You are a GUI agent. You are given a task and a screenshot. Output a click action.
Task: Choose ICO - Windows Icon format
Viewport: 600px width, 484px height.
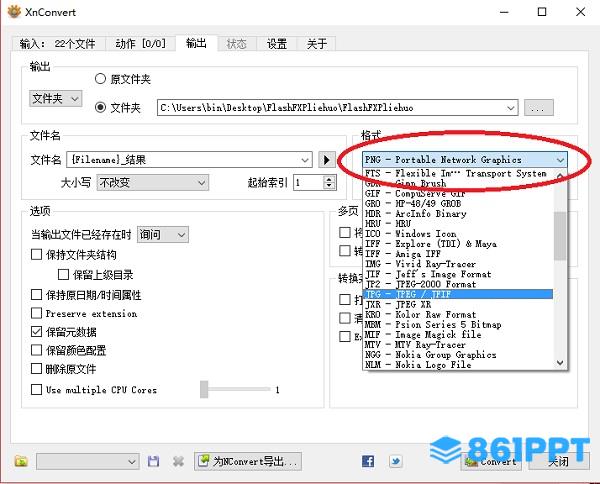[458, 233]
